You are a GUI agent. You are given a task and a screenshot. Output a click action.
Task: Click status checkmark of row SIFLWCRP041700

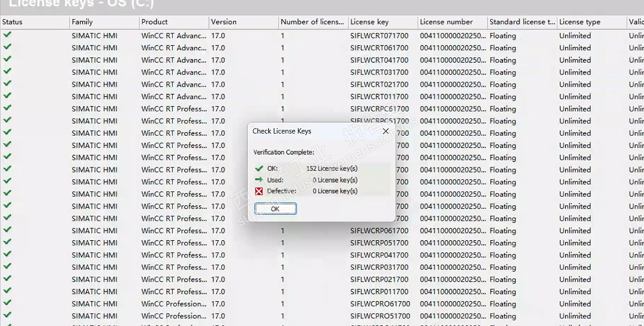(7, 254)
